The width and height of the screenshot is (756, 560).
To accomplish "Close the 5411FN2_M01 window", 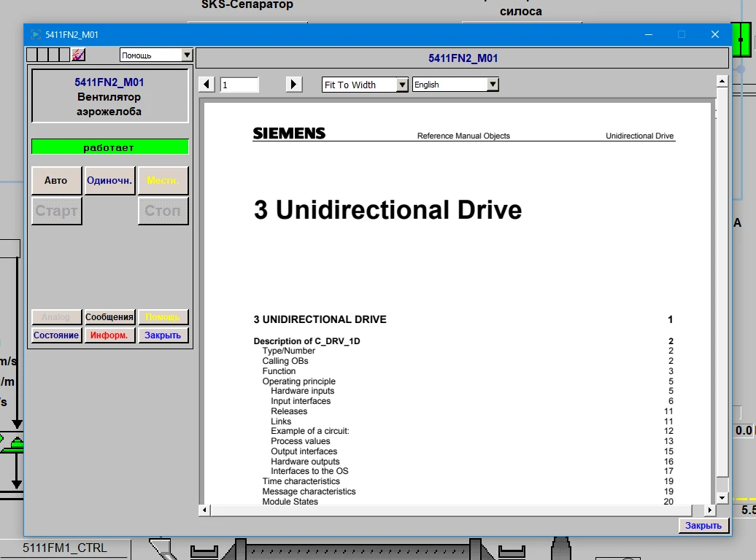I will click(x=715, y=35).
